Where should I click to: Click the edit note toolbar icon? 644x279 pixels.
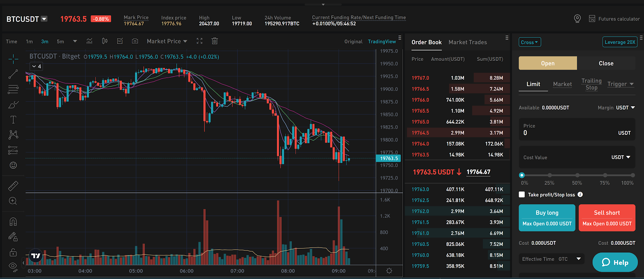click(x=120, y=41)
